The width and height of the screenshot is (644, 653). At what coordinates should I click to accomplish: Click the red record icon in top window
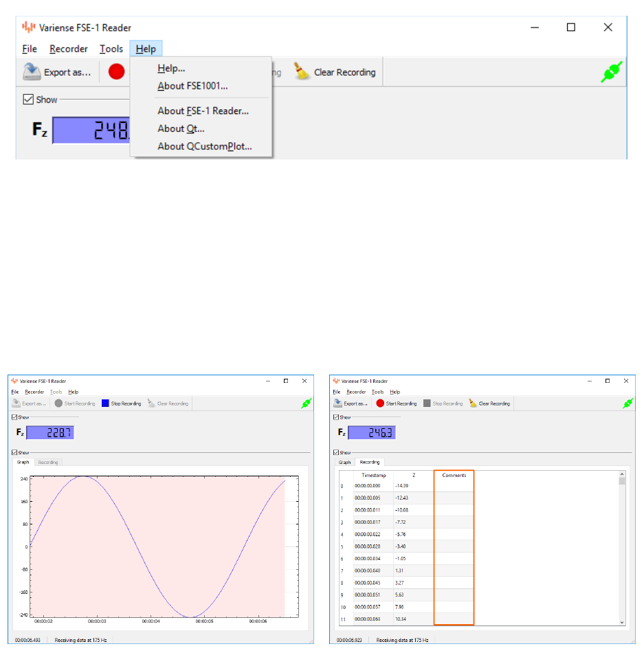[117, 71]
